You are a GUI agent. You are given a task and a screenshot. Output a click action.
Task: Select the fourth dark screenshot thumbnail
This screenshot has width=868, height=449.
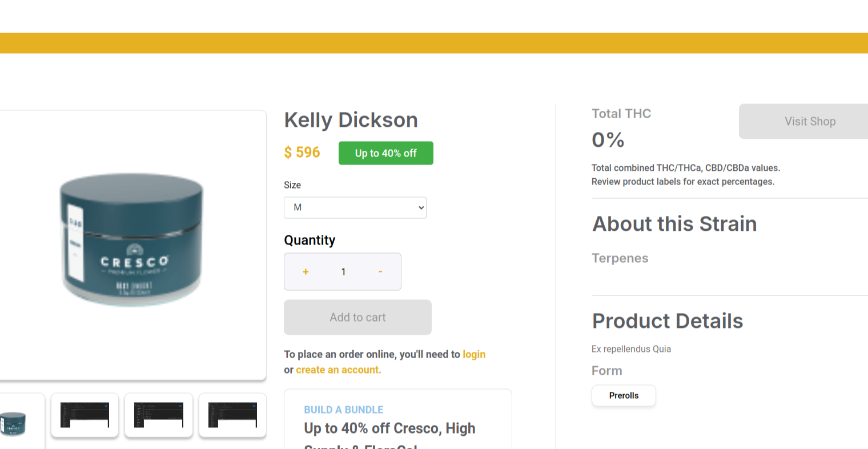[x=232, y=415]
